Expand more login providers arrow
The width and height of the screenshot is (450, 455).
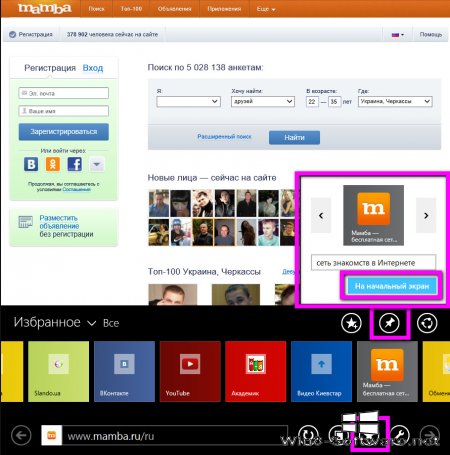click(x=97, y=164)
